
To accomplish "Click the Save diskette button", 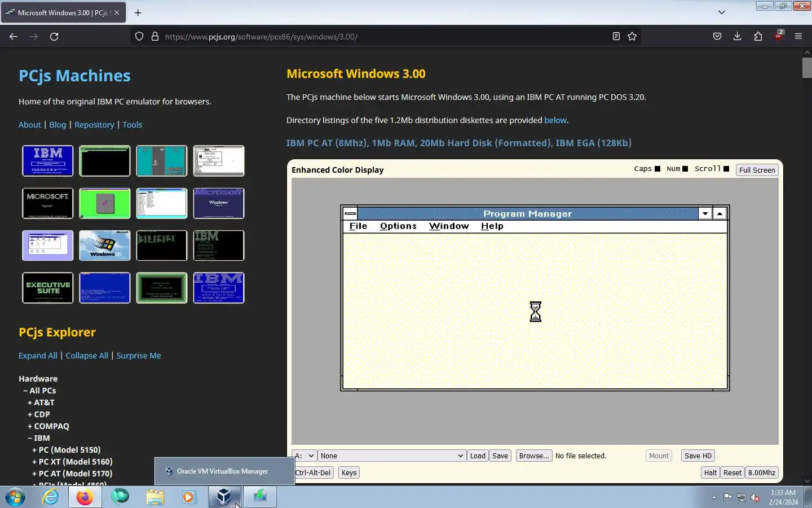I will [500, 456].
